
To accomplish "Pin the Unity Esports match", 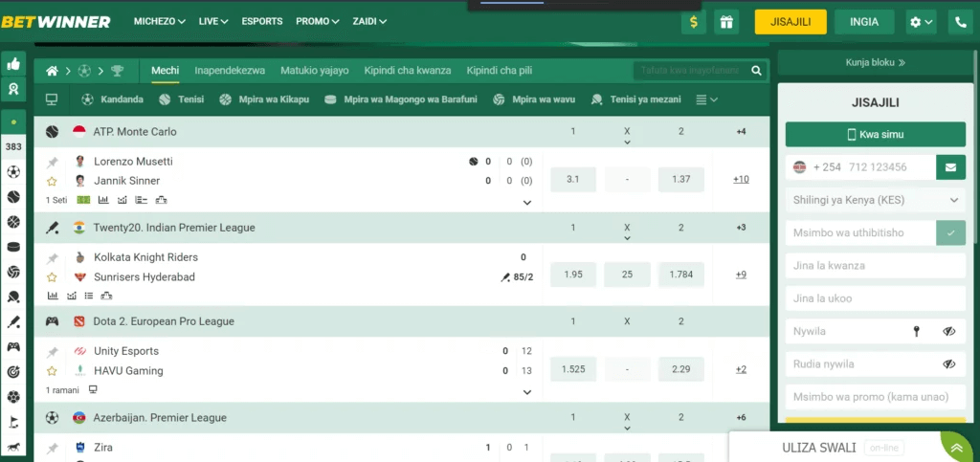I will click(53, 352).
